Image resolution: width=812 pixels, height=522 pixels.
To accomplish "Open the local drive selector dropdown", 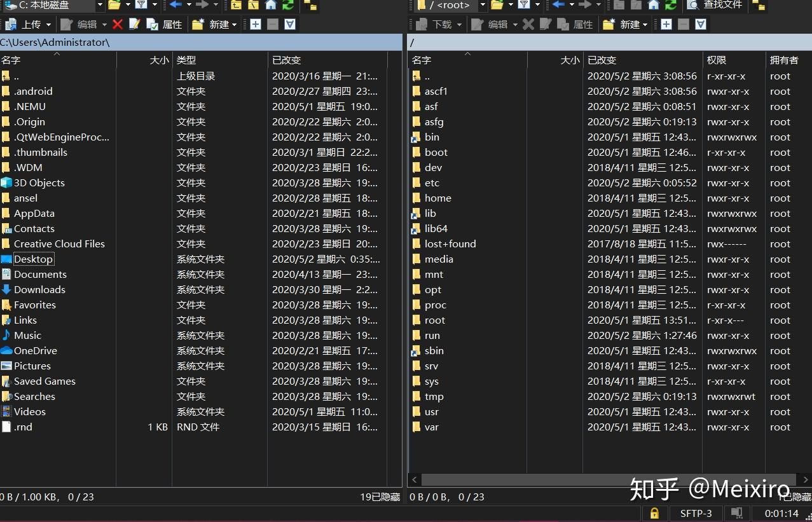I will click(x=99, y=6).
